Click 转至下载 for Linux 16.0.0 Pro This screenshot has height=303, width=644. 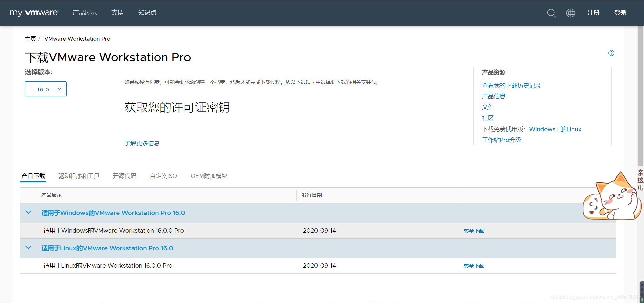(474, 266)
